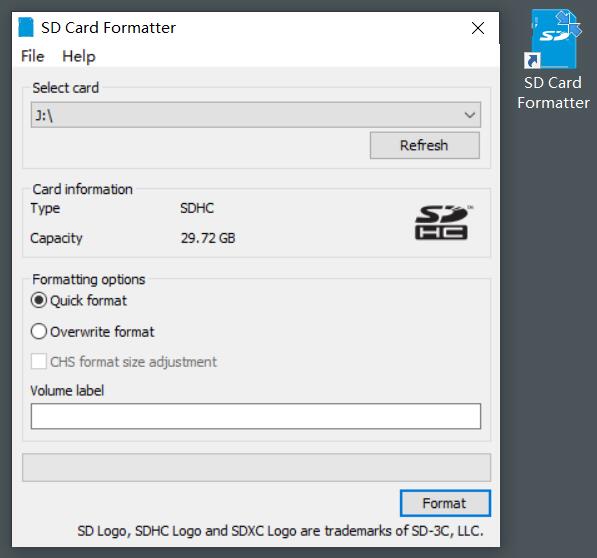Viewport: 597px width, 558px height.
Task: Click the SDHC type value
Action: pos(197,208)
